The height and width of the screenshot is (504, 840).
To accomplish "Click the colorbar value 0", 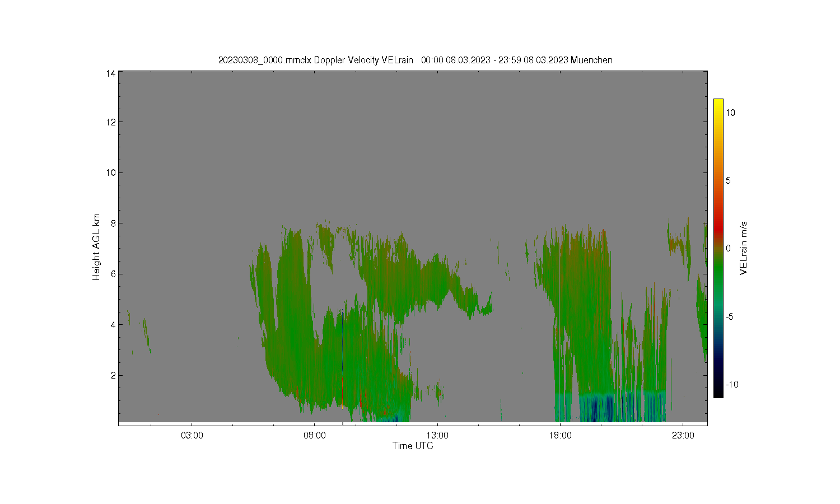I will (x=729, y=248).
